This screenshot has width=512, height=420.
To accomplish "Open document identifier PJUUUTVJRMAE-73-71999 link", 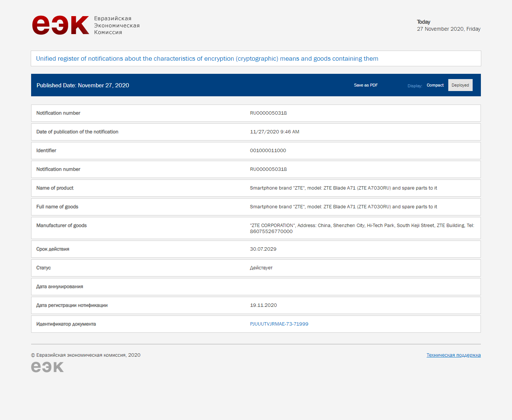I will (x=279, y=324).
